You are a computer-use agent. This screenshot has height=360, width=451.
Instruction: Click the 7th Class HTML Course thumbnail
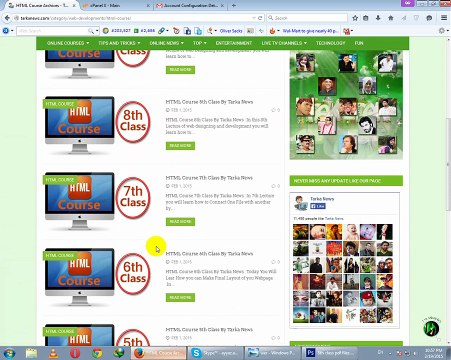pos(97,201)
